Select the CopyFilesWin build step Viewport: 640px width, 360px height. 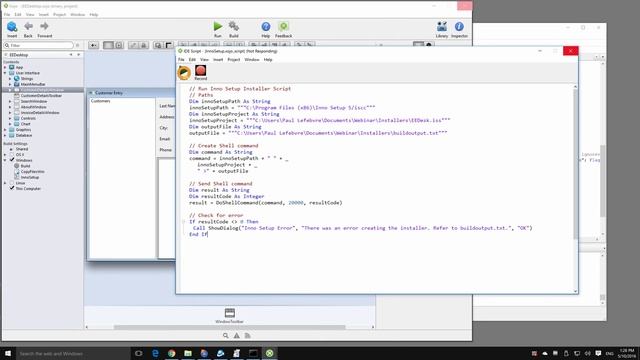(33, 171)
